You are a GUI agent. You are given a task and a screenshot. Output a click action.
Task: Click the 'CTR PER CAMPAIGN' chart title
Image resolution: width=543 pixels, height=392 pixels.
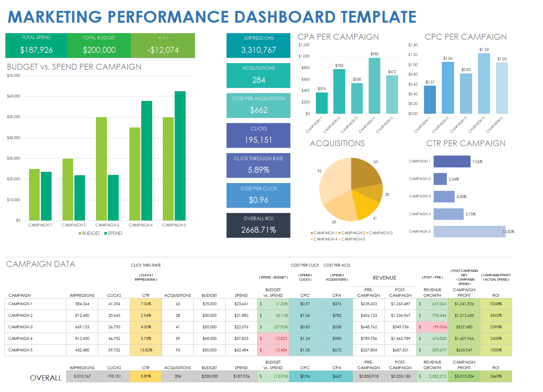pos(466,143)
